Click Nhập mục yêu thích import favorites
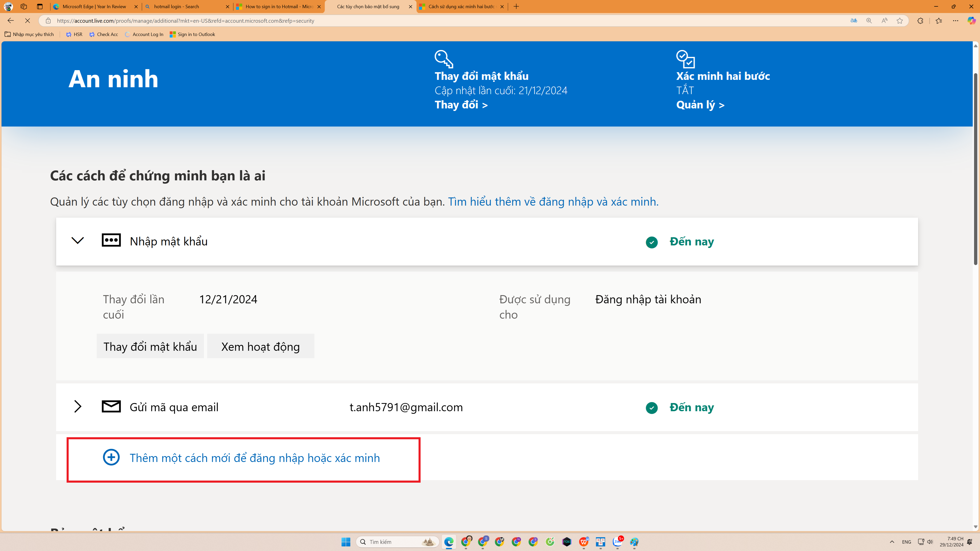980x551 pixels. click(29, 34)
